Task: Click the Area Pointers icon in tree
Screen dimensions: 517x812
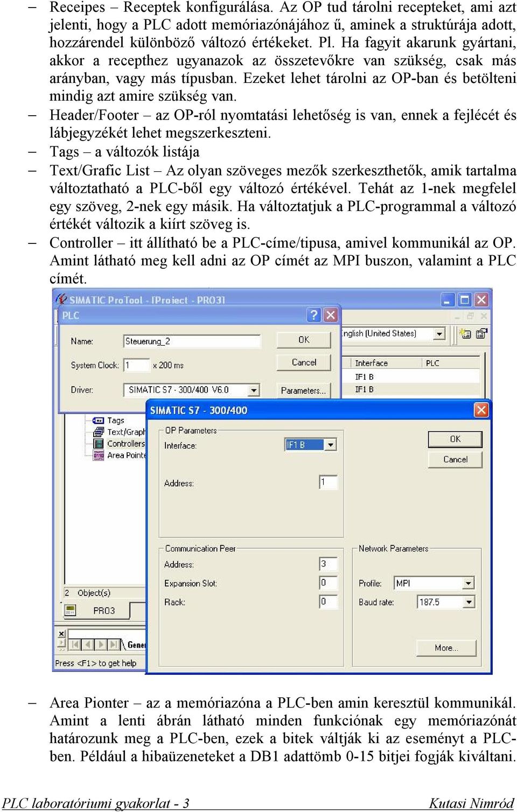Action: [x=99, y=456]
